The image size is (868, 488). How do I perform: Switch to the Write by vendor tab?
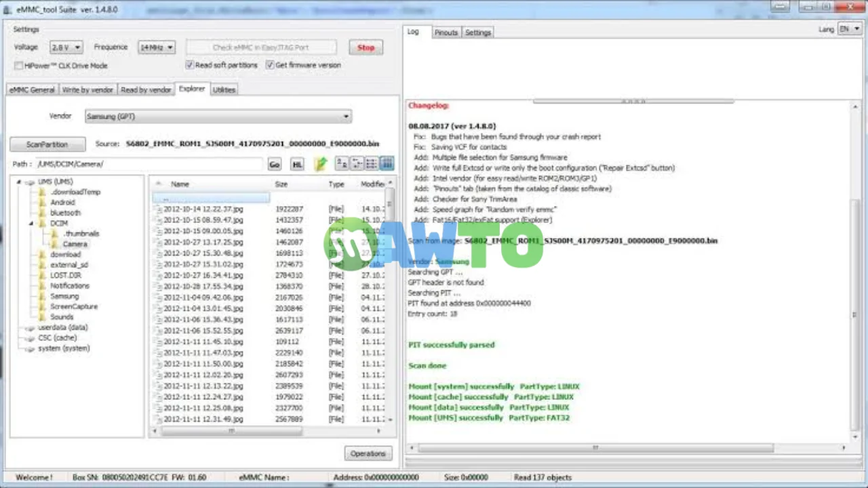click(x=87, y=89)
